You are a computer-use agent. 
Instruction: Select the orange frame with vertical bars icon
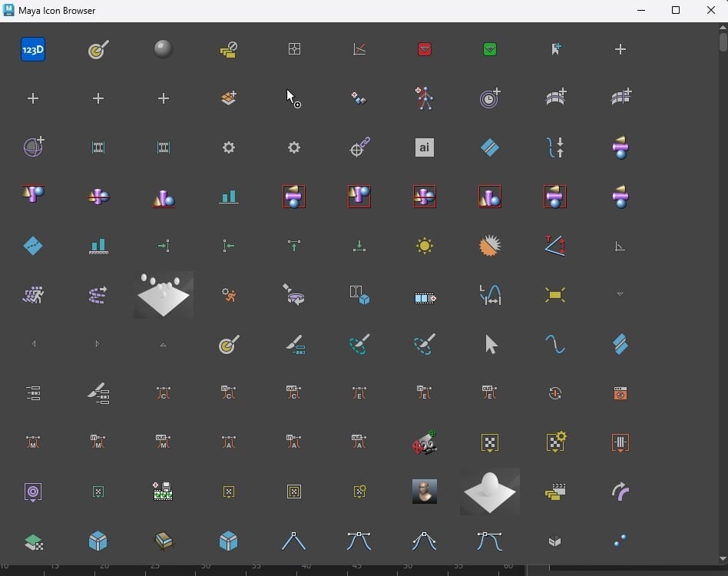tap(620, 443)
